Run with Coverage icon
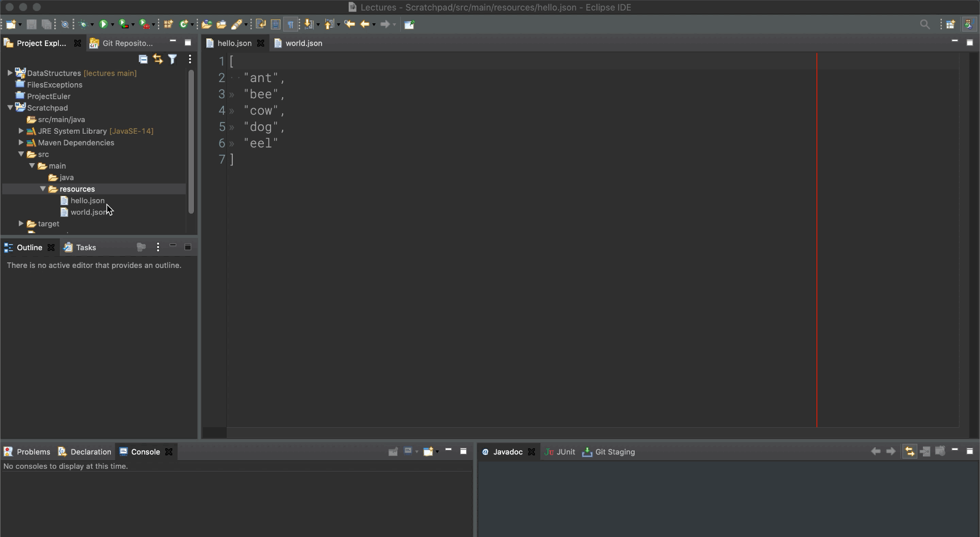 (x=124, y=24)
